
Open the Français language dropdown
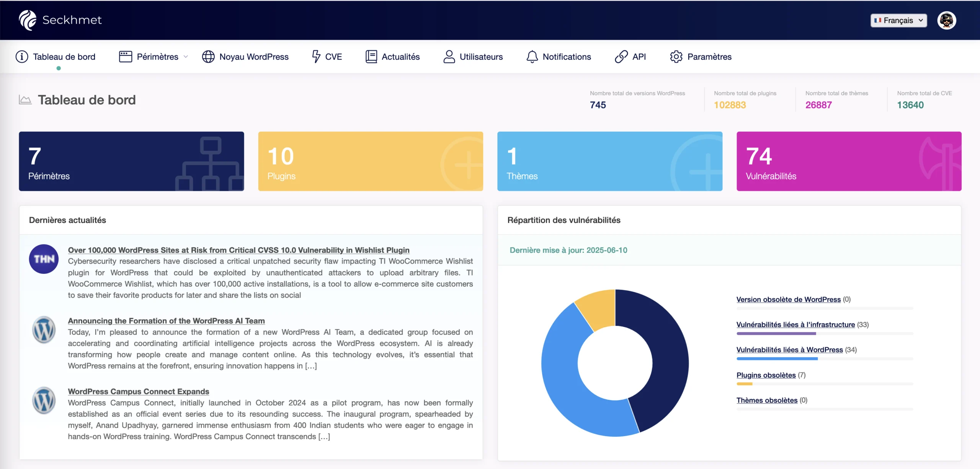[898, 20]
